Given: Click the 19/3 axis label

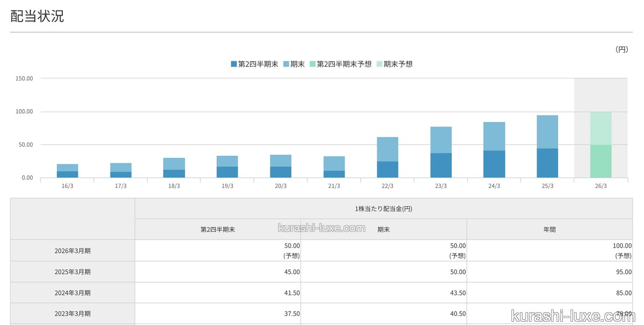Looking at the screenshot, I should [228, 186].
